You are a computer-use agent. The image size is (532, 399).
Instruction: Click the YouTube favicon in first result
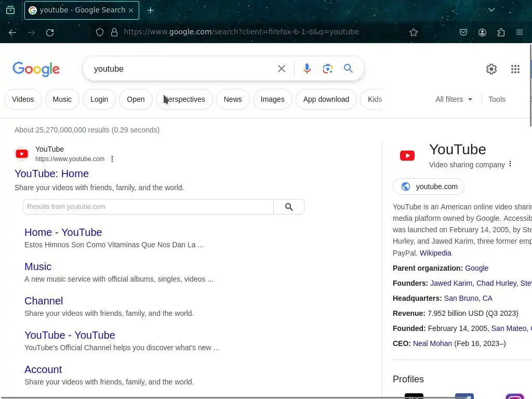coord(22,154)
